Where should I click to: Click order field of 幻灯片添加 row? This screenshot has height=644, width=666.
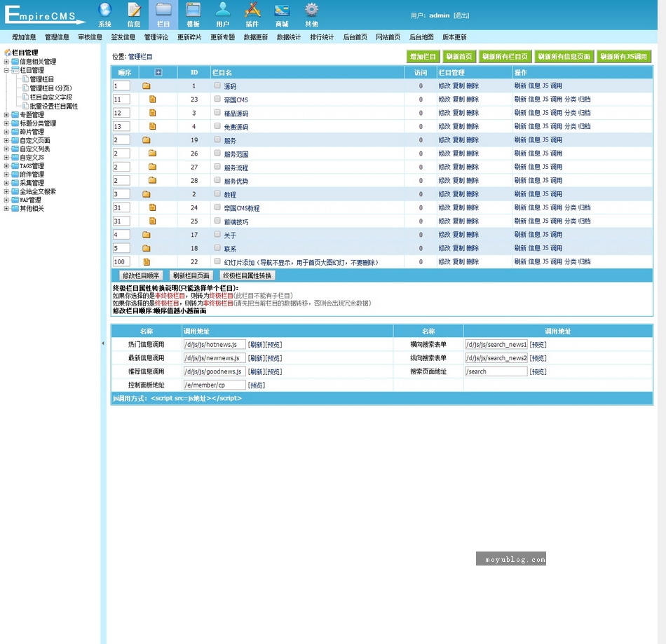[x=121, y=261]
